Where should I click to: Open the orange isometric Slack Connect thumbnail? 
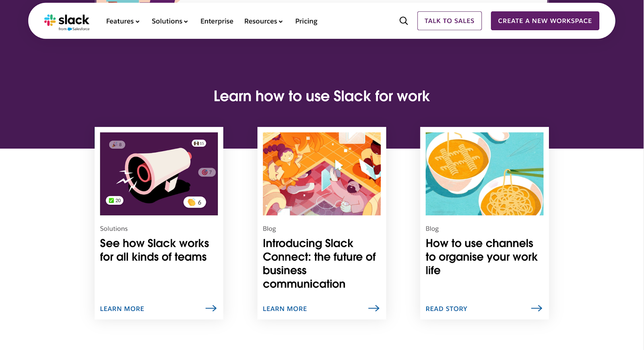322,174
